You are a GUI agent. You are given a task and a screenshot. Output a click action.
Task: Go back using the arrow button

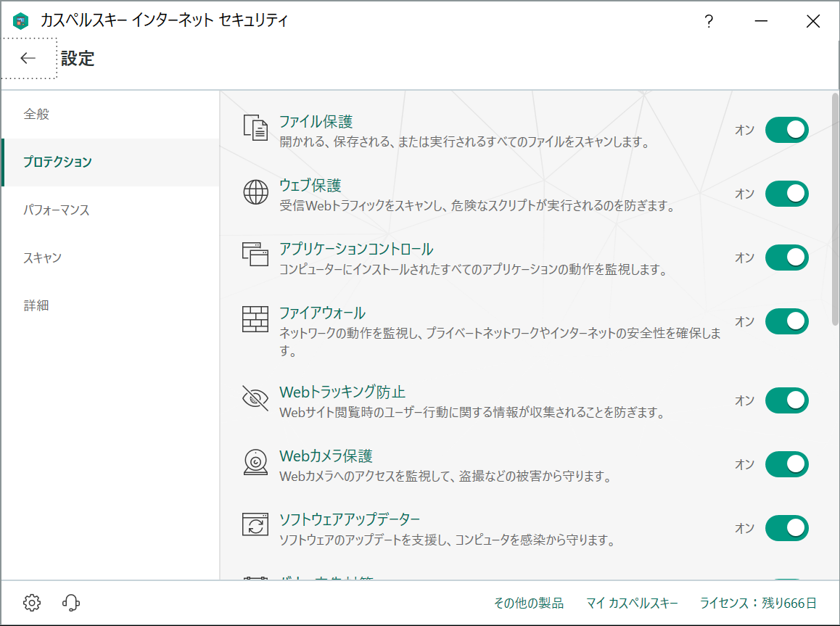tap(28, 58)
